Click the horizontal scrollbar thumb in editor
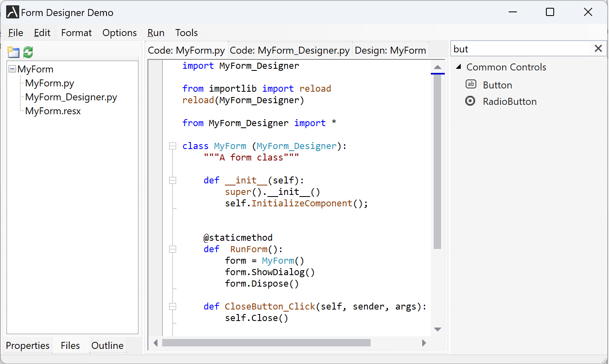The height and width of the screenshot is (364, 609). [266, 343]
